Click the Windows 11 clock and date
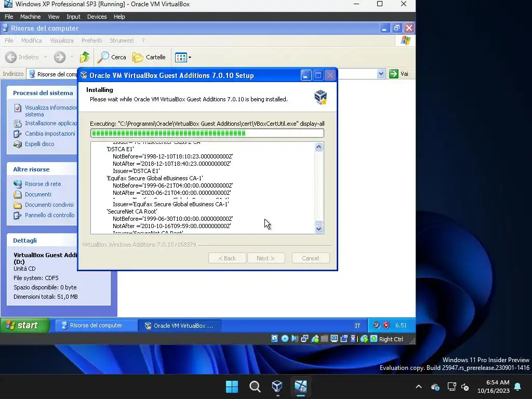 494,387
